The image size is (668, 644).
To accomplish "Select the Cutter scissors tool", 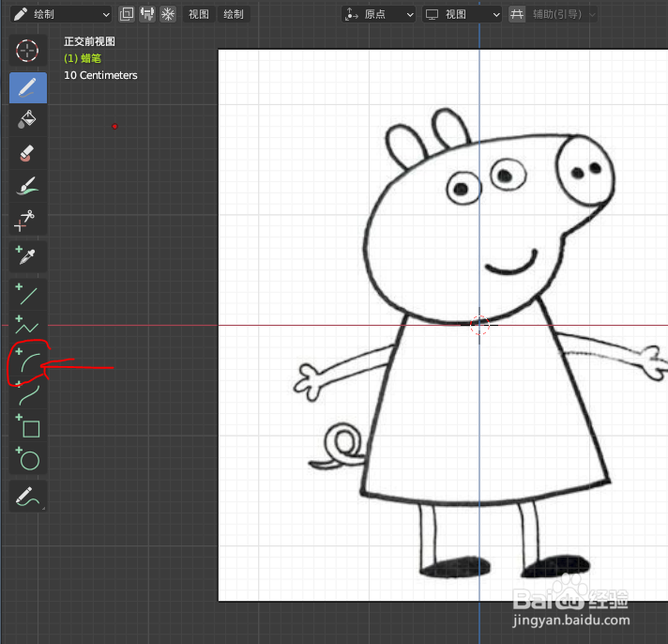I will tap(28, 219).
